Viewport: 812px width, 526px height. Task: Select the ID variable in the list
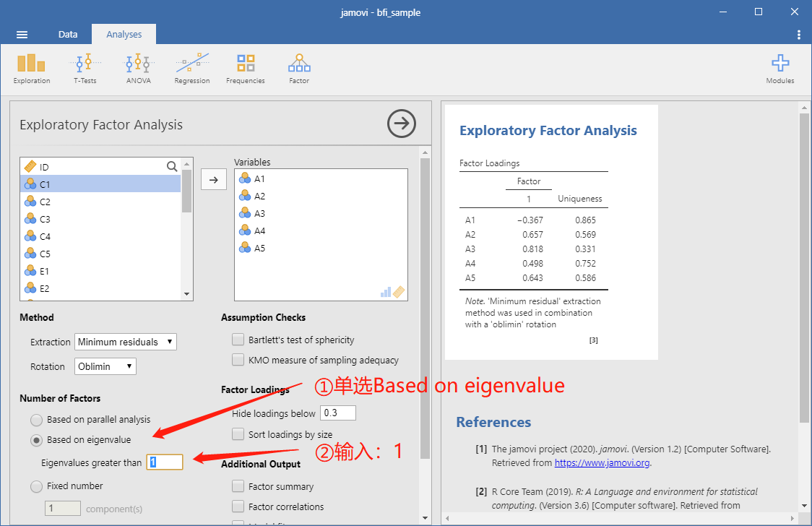(x=100, y=167)
